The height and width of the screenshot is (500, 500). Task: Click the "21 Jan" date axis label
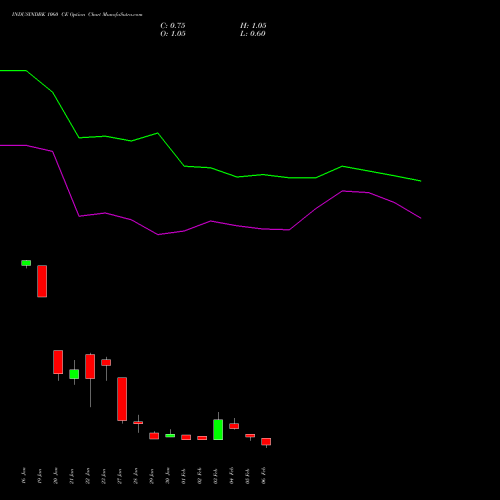coord(72,476)
